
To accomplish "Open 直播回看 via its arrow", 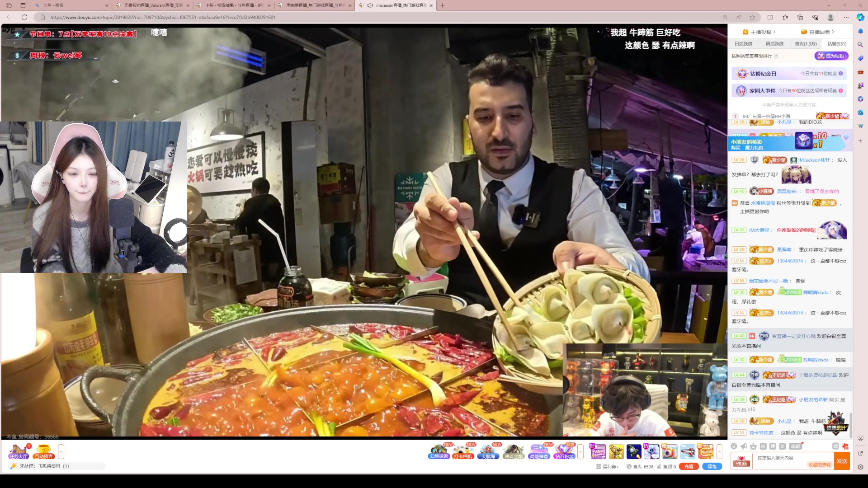I will point(833,32).
